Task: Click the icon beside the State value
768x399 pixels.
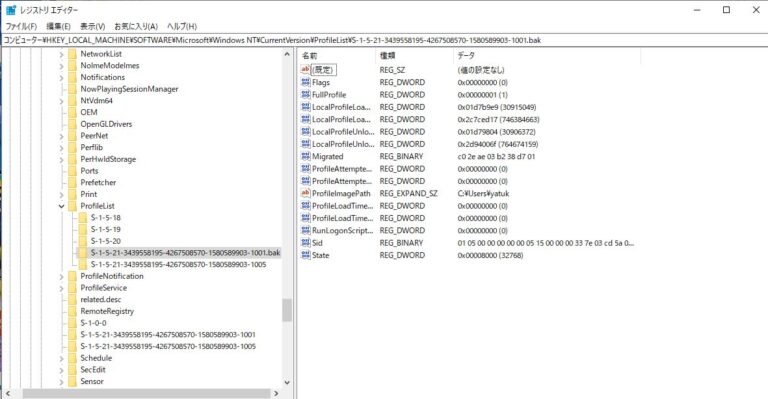Action: pos(305,255)
